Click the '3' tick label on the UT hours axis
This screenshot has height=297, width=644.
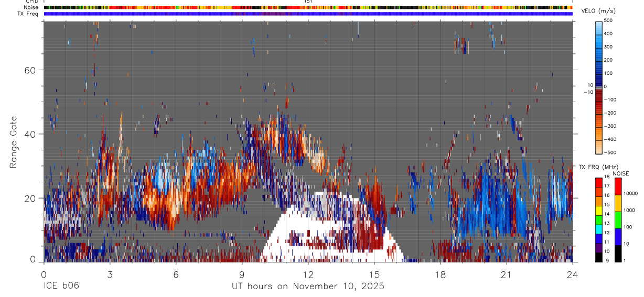[110, 274]
